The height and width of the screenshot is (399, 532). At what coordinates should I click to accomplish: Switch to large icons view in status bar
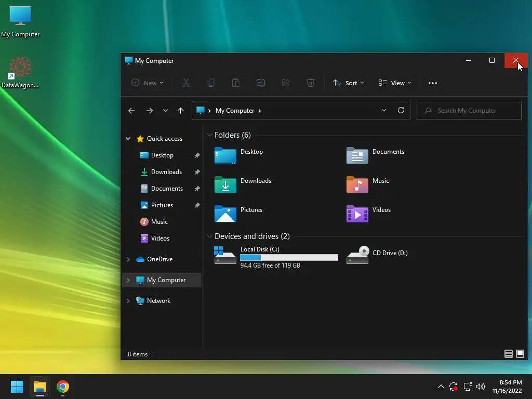(520, 354)
